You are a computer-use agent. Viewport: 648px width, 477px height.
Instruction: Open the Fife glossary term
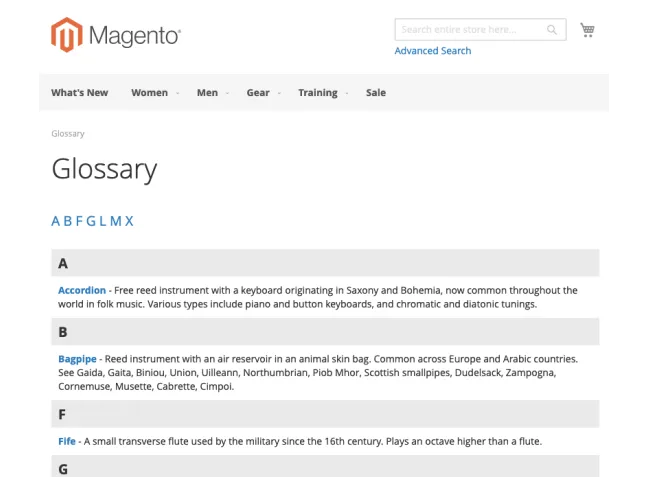(67, 441)
